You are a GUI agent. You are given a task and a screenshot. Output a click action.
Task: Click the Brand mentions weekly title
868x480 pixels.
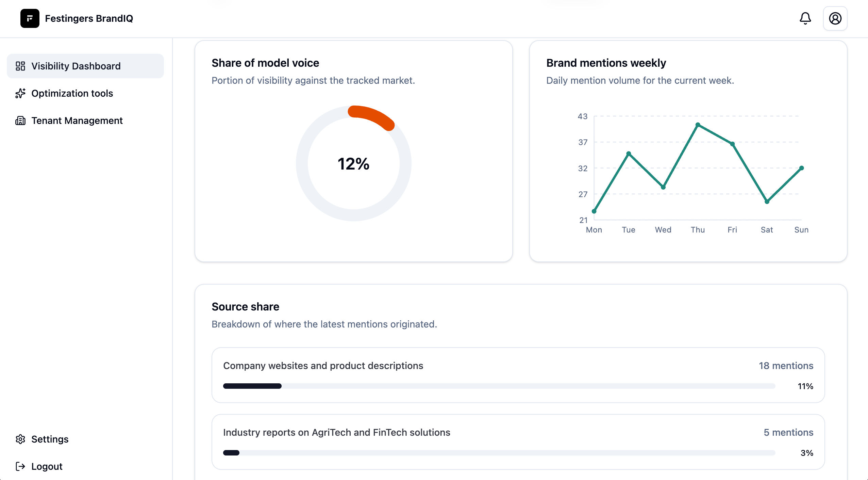pos(606,63)
